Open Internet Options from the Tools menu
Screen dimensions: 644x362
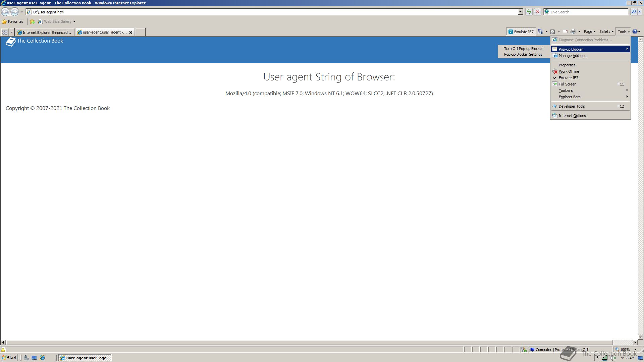click(x=590, y=116)
